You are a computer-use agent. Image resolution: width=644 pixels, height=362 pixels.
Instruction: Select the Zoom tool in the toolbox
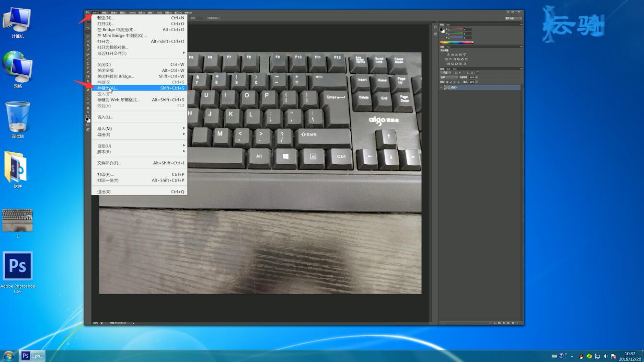(88, 112)
